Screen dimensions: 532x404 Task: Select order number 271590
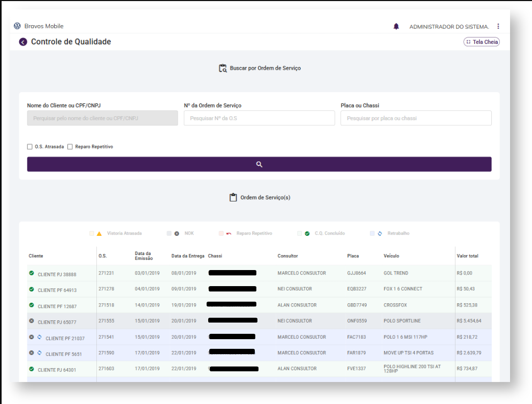[106, 353]
